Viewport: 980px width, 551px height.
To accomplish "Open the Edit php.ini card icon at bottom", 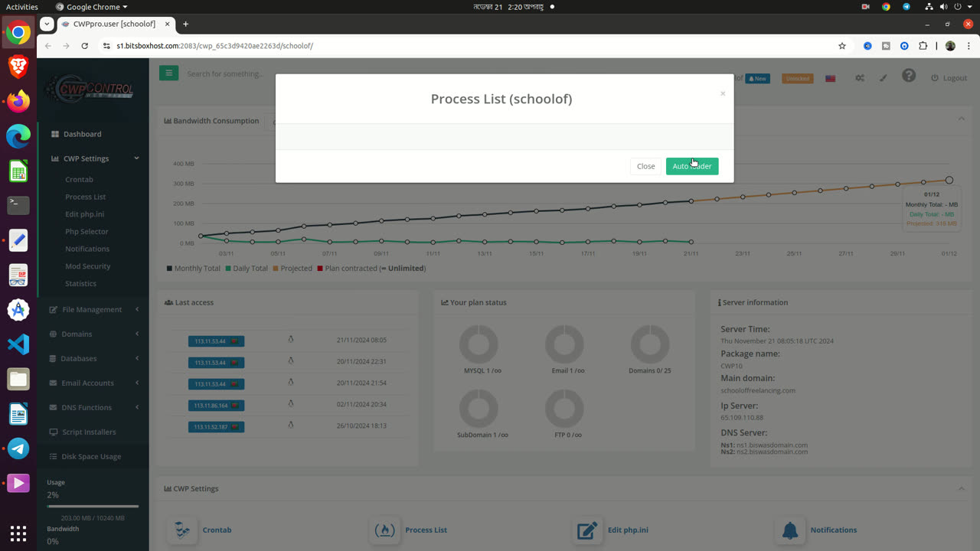I will (587, 530).
